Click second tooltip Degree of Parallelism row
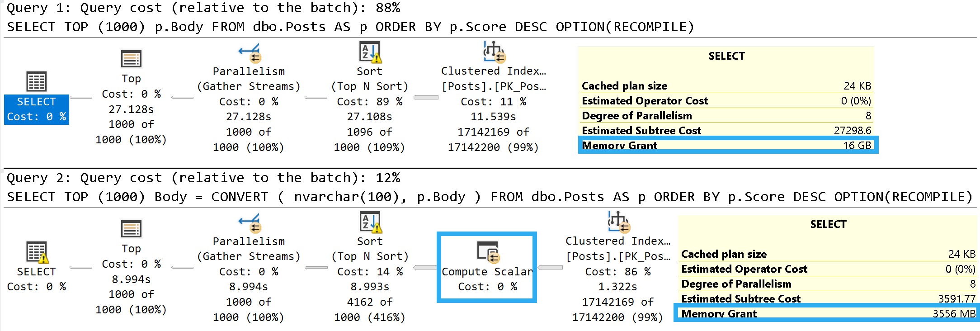980x331 pixels. 828,284
